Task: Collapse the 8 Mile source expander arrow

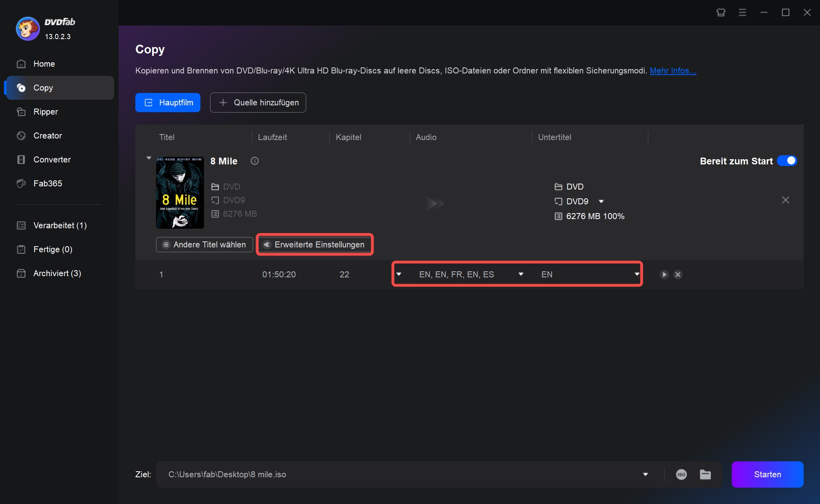Action: (149, 158)
